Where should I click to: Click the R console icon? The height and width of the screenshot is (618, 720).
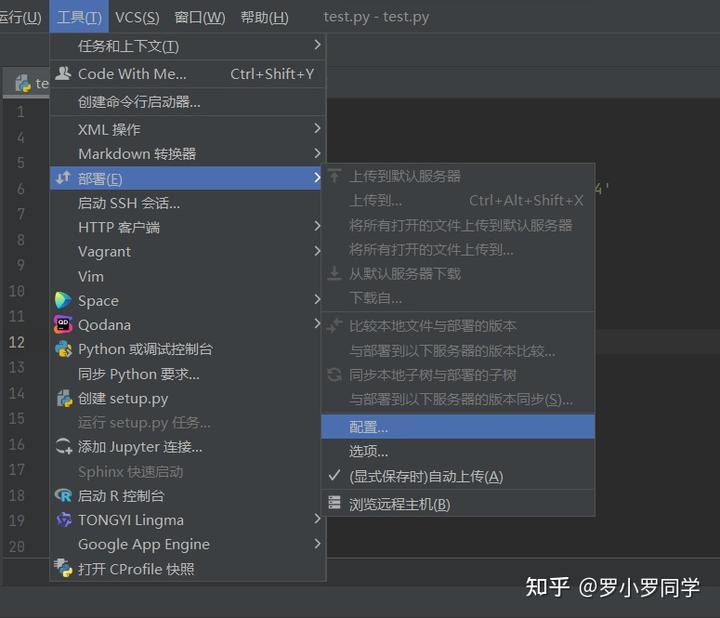(63, 496)
